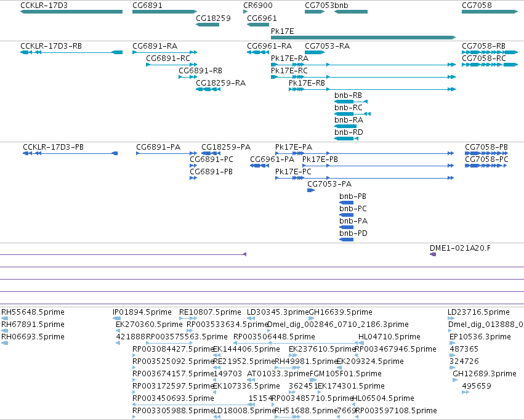
Task: Select the CG6891-RC transcript label
Action: pyautogui.click(x=168, y=58)
